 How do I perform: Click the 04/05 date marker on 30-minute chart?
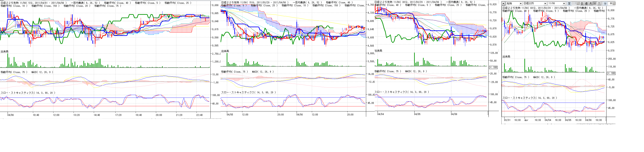click(417, 114)
